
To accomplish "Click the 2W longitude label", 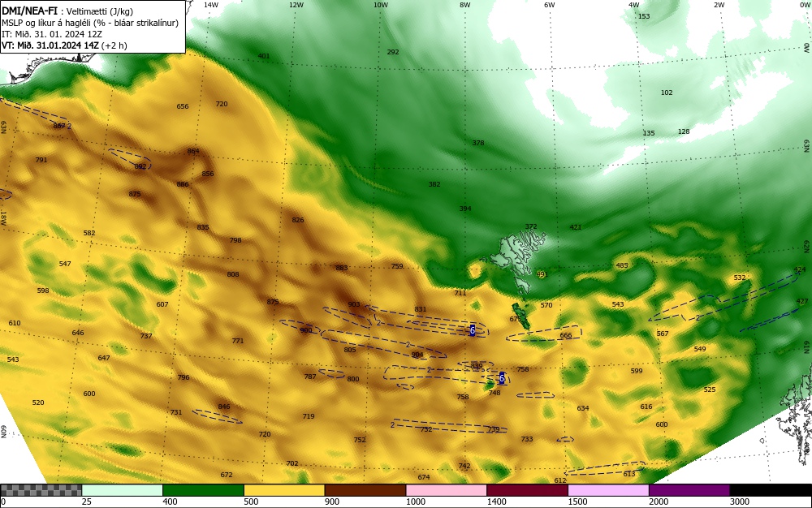I will click(719, 5).
